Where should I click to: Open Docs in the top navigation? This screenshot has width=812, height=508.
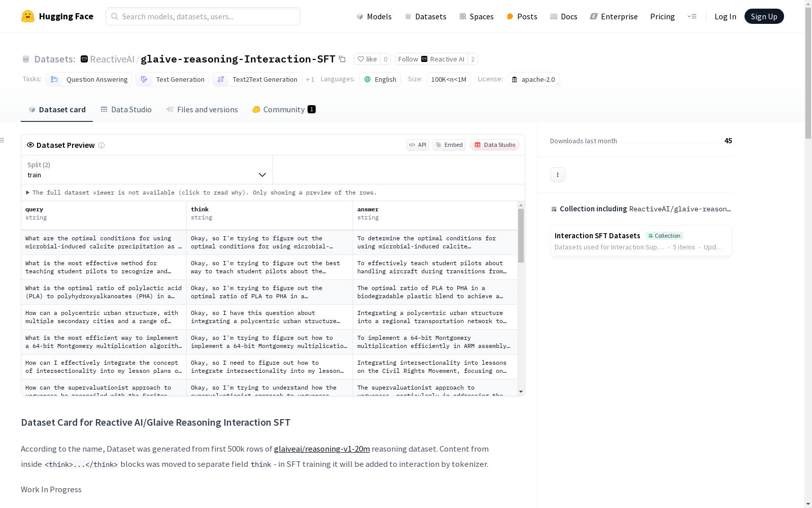pyautogui.click(x=564, y=16)
